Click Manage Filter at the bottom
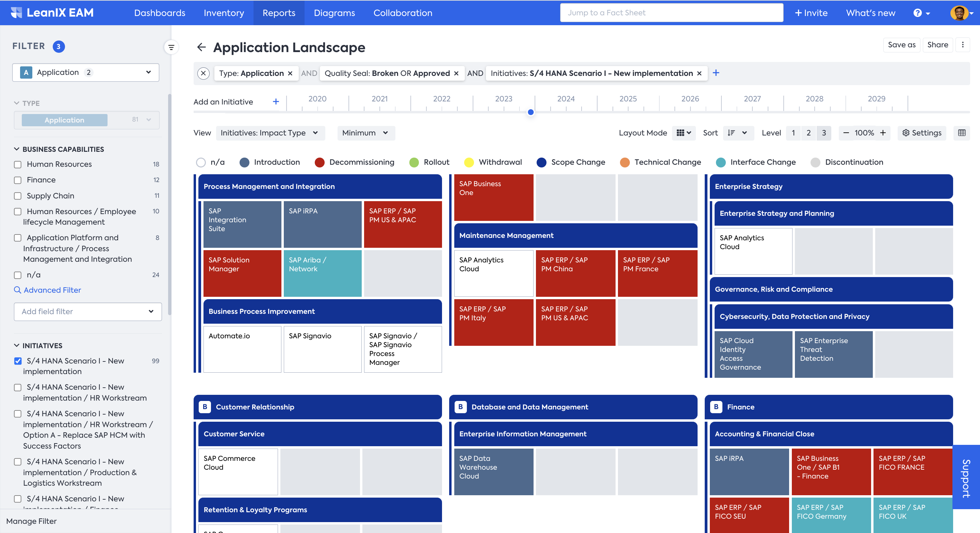980x533 pixels. pos(32,521)
